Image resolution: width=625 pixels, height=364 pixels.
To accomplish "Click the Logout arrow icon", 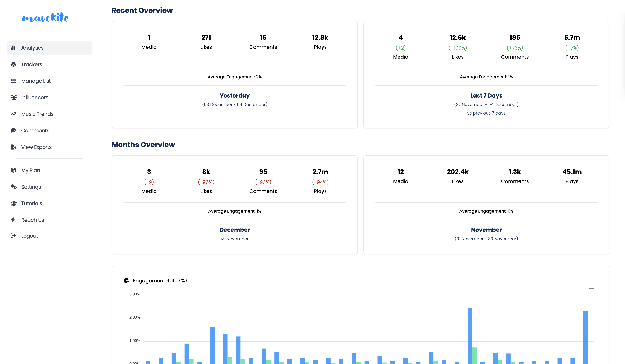I will [13, 236].
